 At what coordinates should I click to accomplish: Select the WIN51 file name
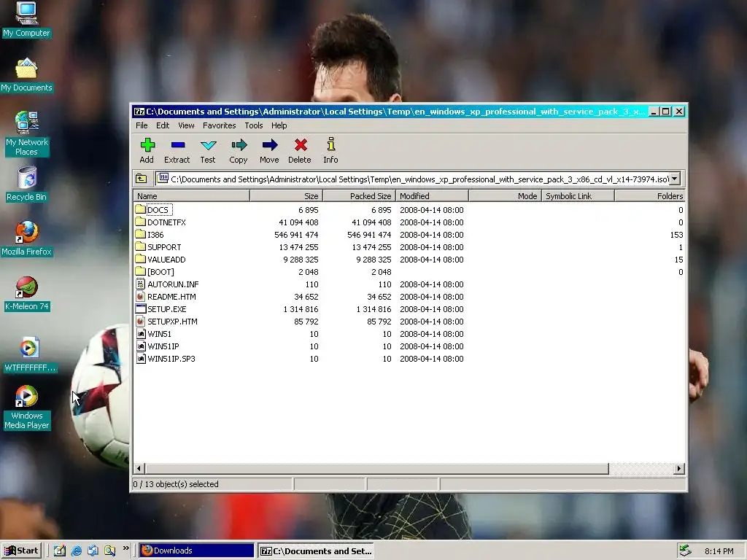point(159,334)
